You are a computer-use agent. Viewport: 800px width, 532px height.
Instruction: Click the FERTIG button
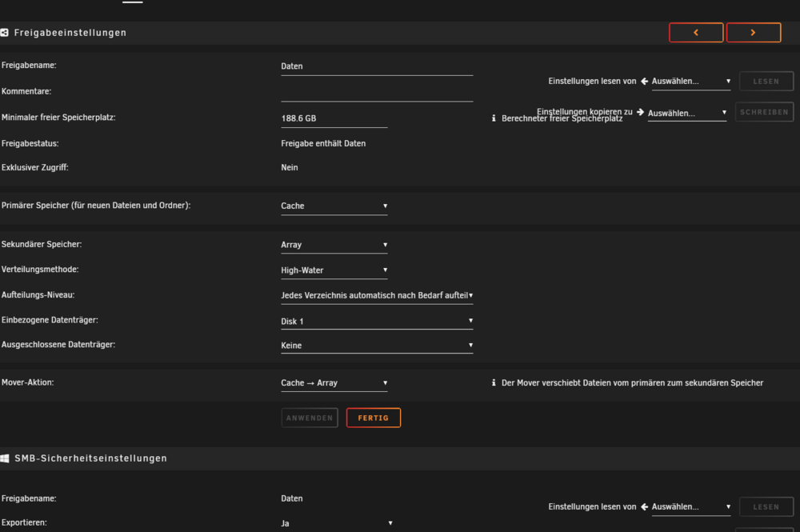click(x=374, y=418)
